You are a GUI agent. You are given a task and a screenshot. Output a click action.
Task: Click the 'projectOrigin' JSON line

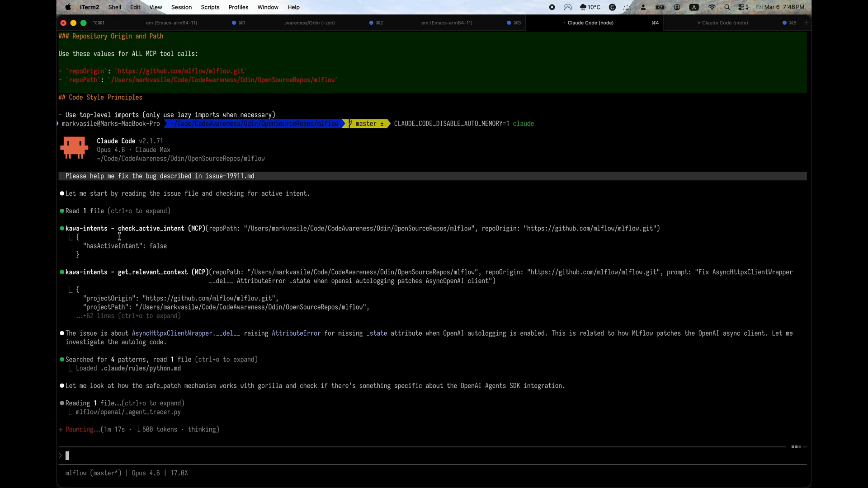click(x=181, y=299)
